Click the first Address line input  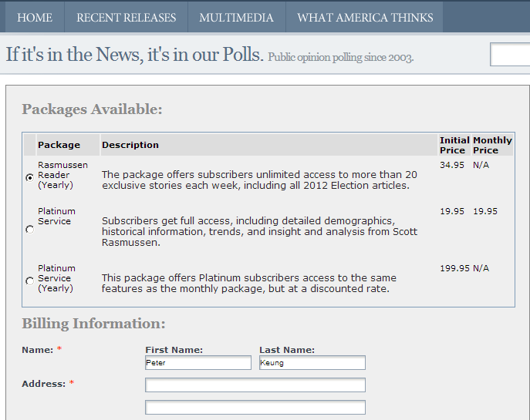[x=255, y=385]
